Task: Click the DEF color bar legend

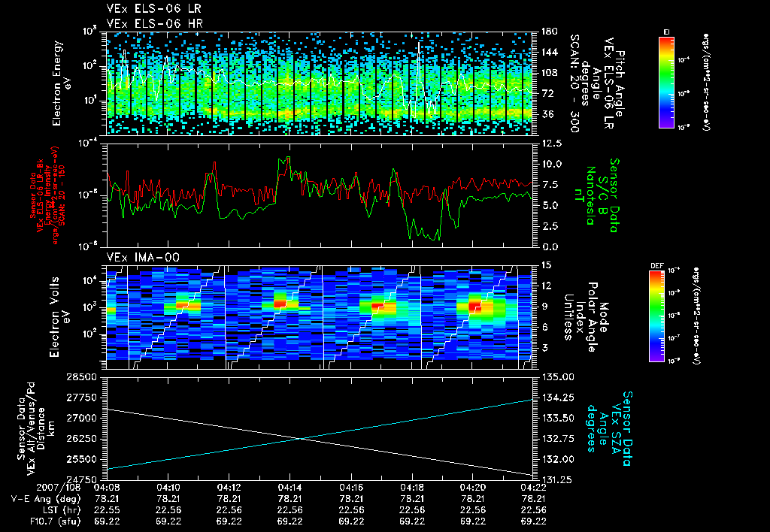Action: [x=657, y=316]
